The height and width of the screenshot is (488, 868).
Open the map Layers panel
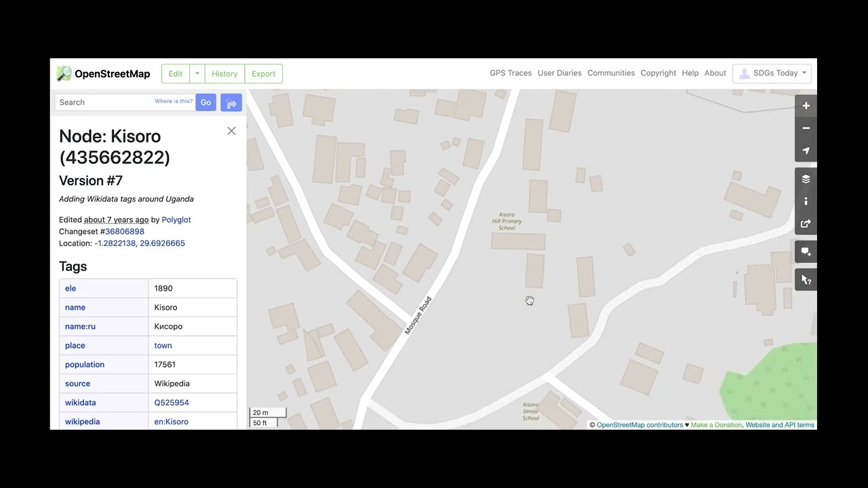(x=806, y=179)
